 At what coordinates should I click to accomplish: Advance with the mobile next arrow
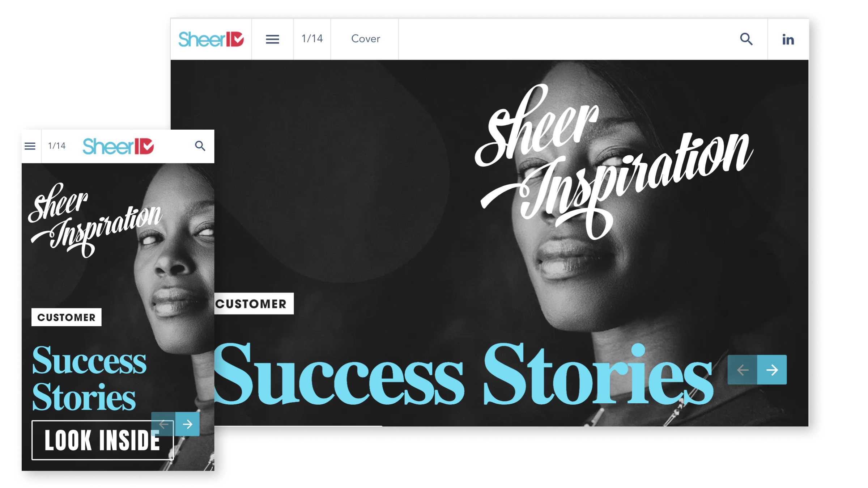click(x=187, y=424)
